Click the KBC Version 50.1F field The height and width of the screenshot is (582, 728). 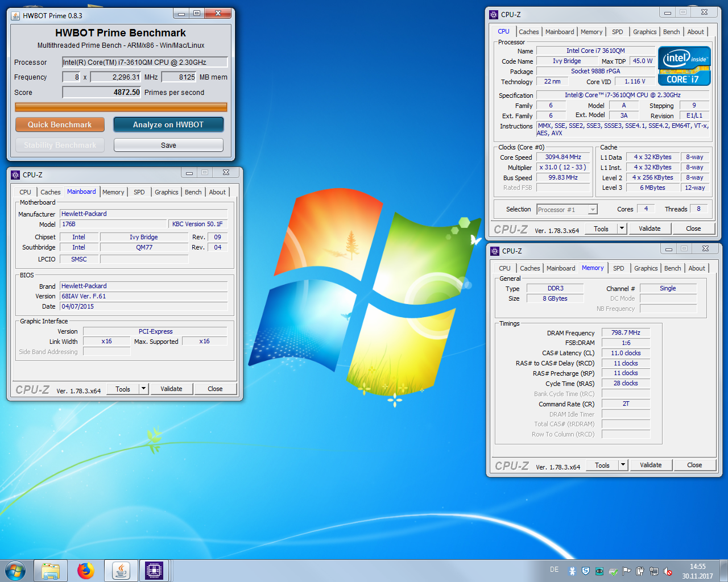pyautogui.click(x=198, y=224)
